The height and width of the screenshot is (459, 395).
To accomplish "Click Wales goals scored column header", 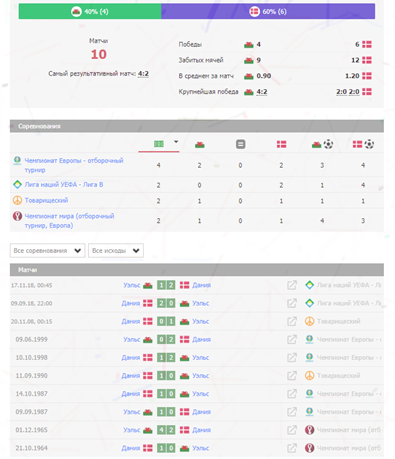I will click(322, 144).
